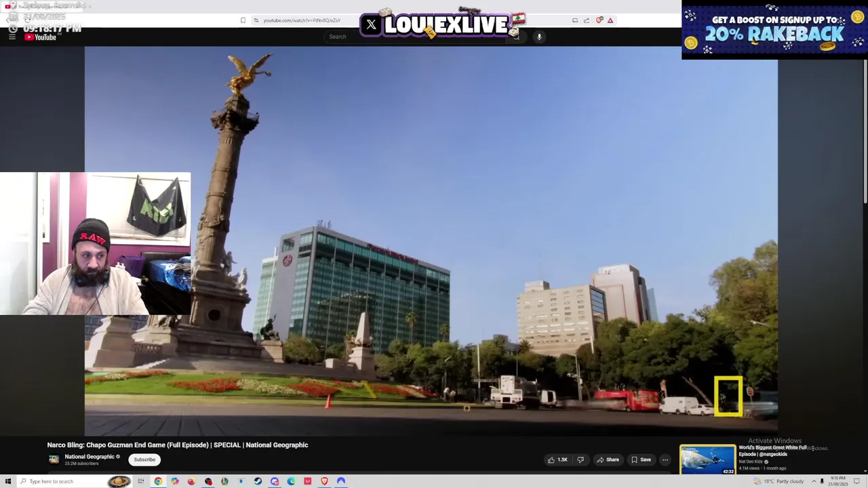Viewport: 868px width, 488px height.
Task: Open the Windows Start menu
Action: pos(8,481)
